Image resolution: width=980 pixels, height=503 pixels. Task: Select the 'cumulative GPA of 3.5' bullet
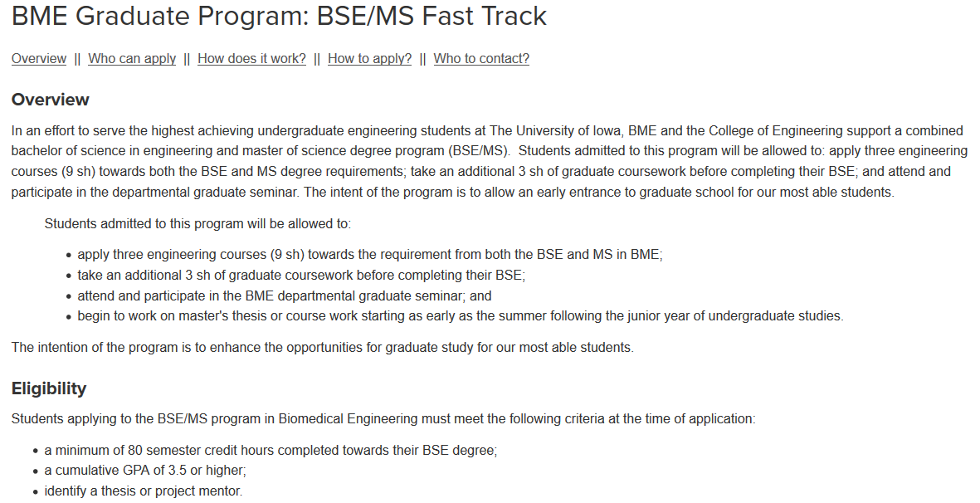pyautogui.click(x=145, y=471)
